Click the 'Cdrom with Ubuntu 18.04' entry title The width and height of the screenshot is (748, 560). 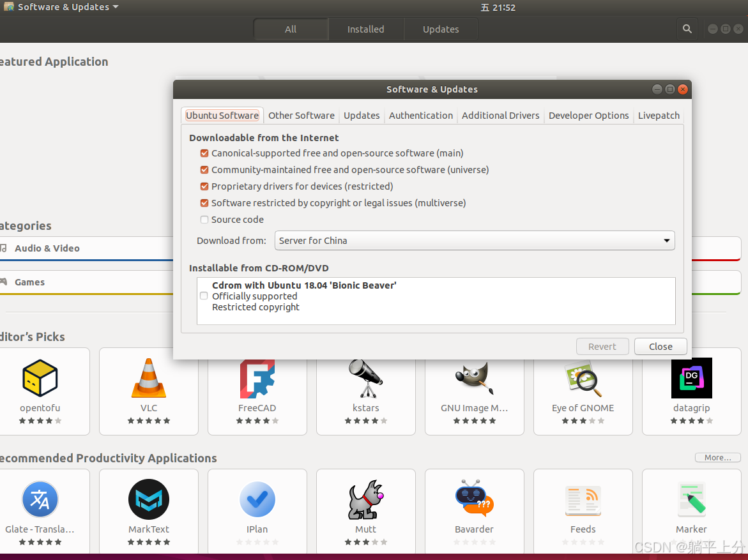[x=304, y=285]
